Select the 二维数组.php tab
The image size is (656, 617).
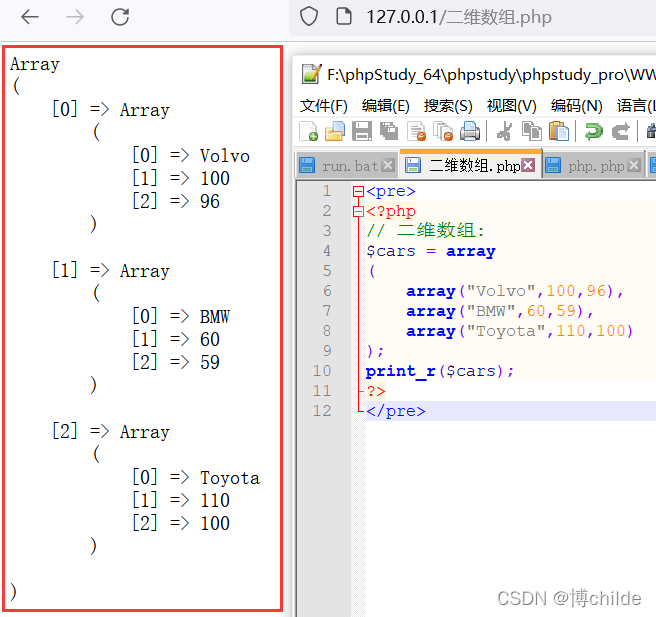click(x=471, y=165)
